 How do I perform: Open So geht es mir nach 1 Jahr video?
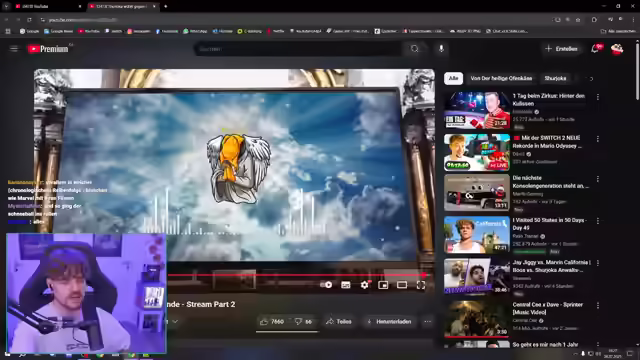545,345
